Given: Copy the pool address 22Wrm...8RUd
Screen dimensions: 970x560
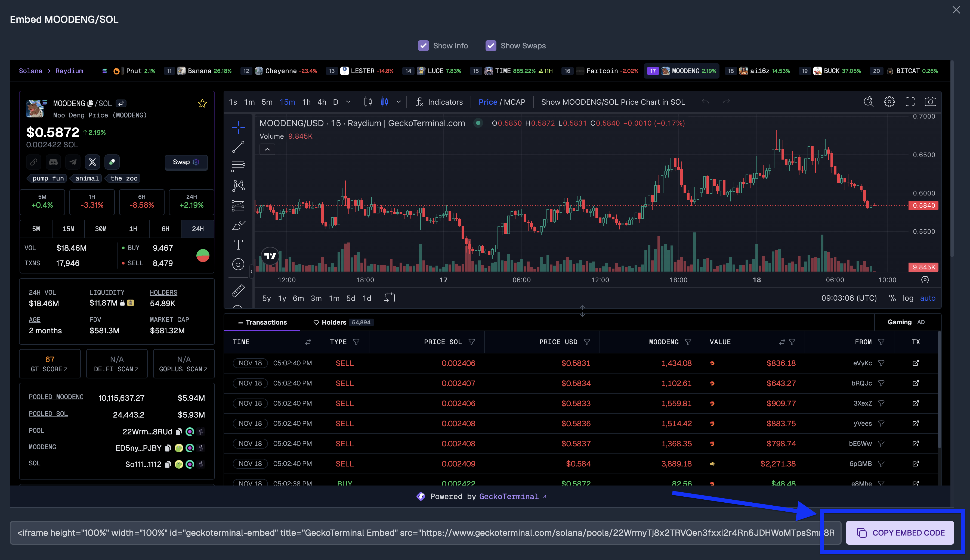Looking at the screenshot, I should coord(179,432).
